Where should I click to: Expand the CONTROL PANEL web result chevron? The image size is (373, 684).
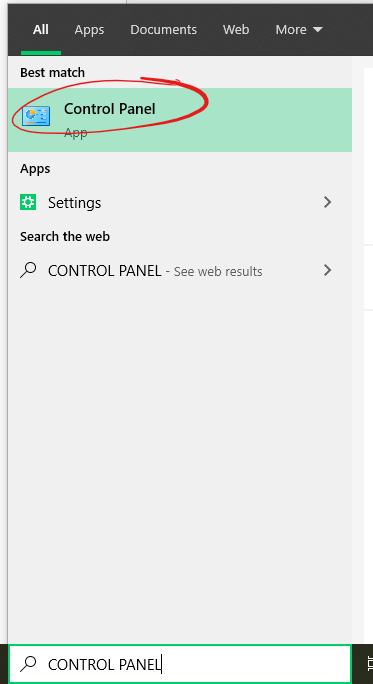pos(328,270)
